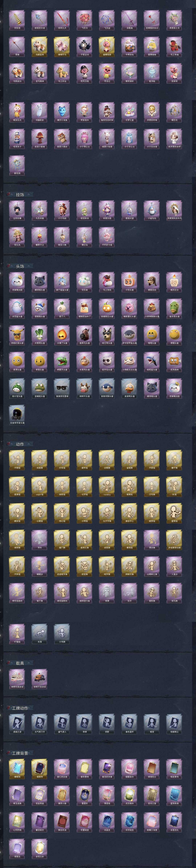This screenshot has width=196, height=868.
Task: Click the 头饰 section header
Action: tap(20, 266)
